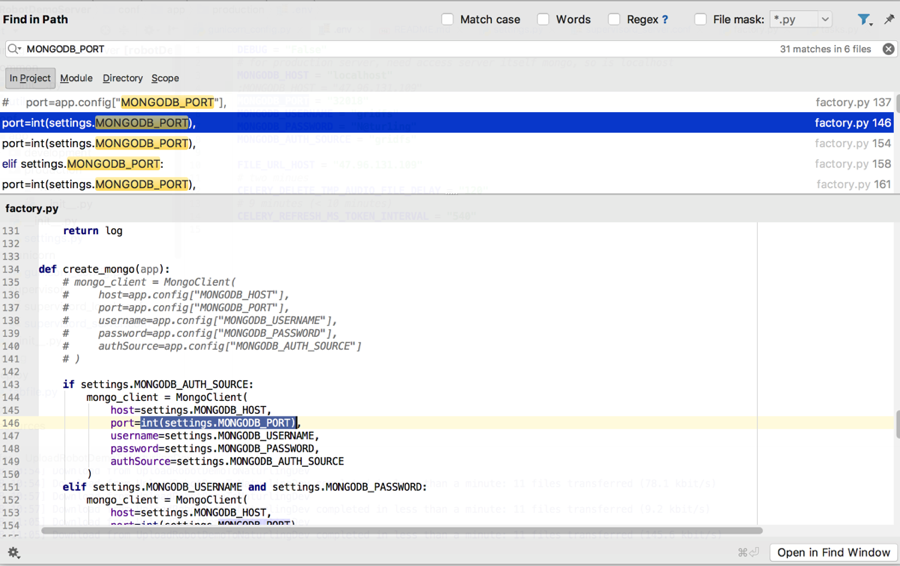
Task: Select the Scope tab
Action: 165,78
